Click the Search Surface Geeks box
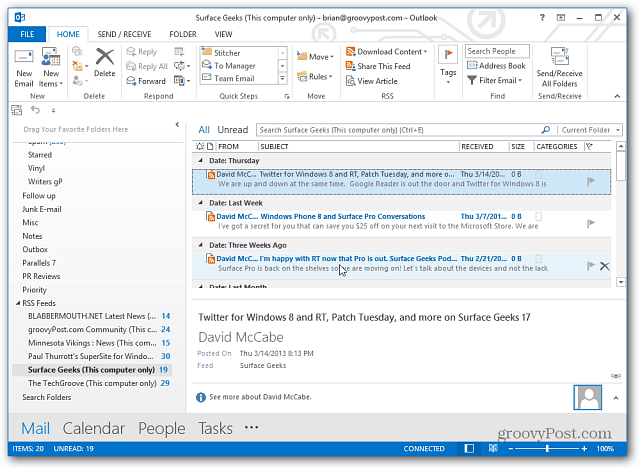Screen dimensions: 640x469 (x=400, y=130)
